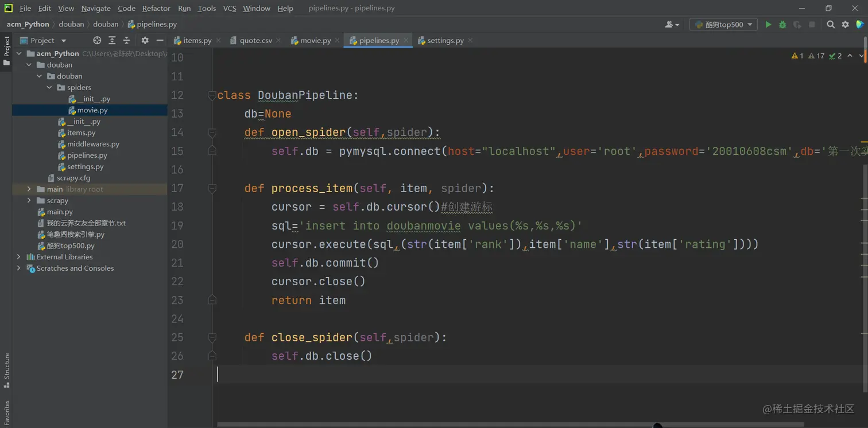The width and height of the screenshot is (868, 428).
Task: Click line number 20 in the gutter
Action: (x=177, y=244)
